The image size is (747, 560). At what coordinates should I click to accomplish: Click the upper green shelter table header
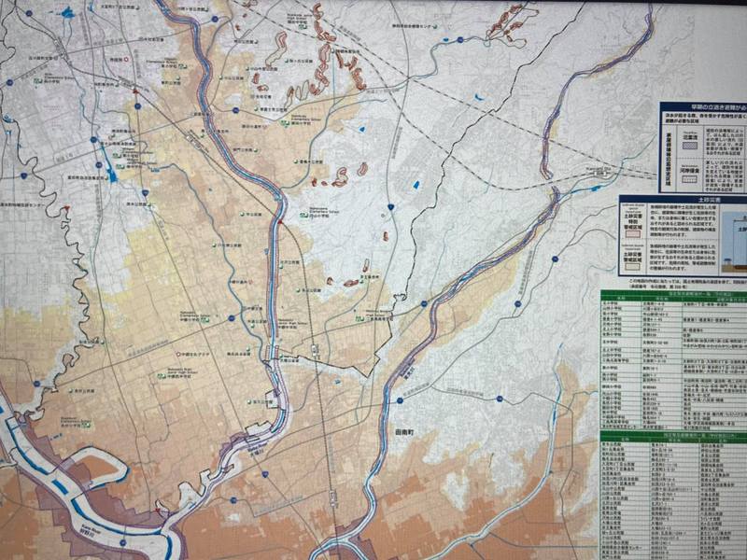(672, 296)
